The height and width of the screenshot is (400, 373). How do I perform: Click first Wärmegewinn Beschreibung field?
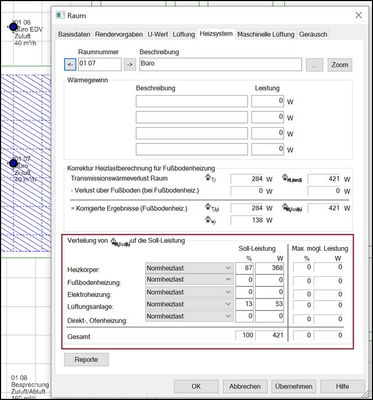point(192,101)
